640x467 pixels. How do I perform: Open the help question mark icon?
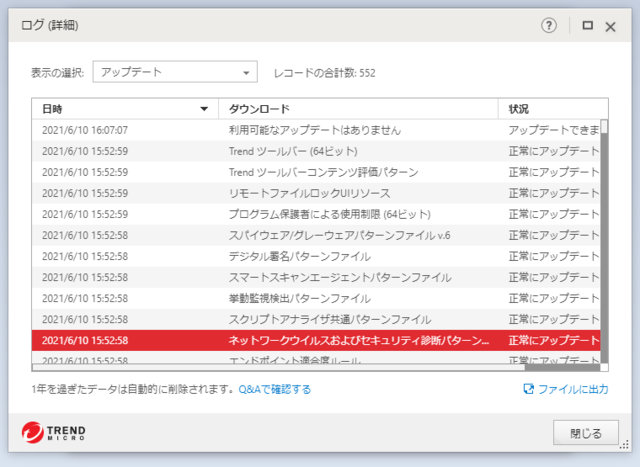coord(549,26)
